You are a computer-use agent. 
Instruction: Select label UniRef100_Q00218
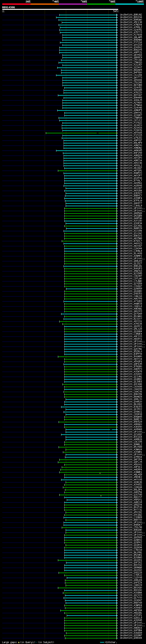click(131, 45)
